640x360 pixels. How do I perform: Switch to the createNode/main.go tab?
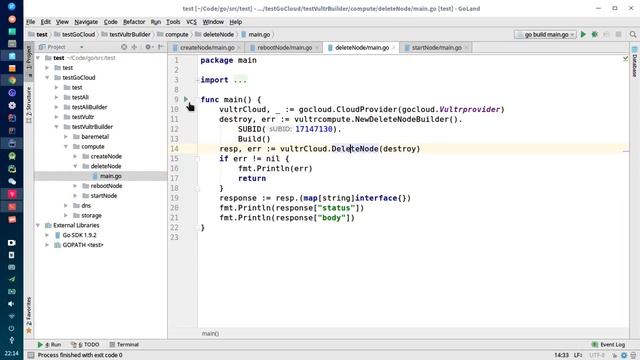(x=207, y=48)
